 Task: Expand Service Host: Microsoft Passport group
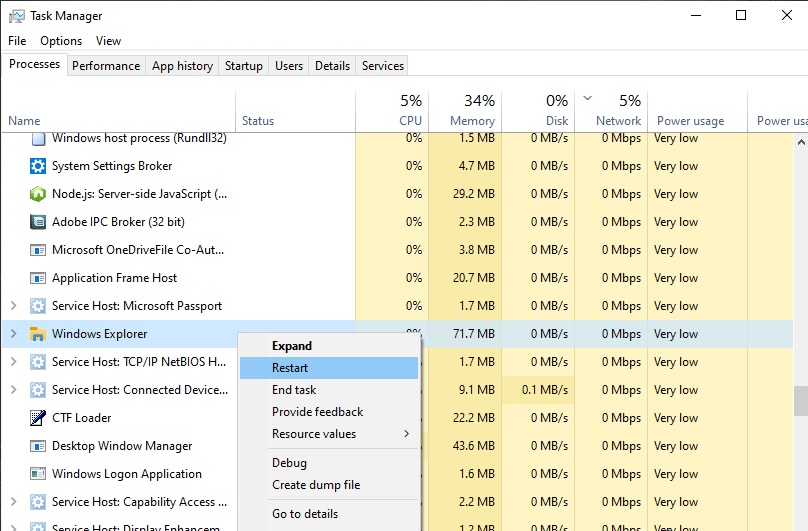[x=14, y=306]
